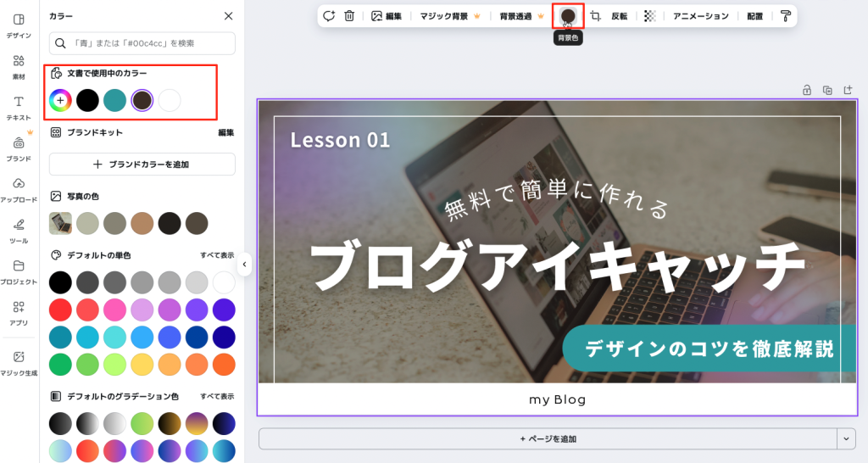868x463 pixels.
Task: Duplicate the page using the copy icon
Action: click(827, 90)
